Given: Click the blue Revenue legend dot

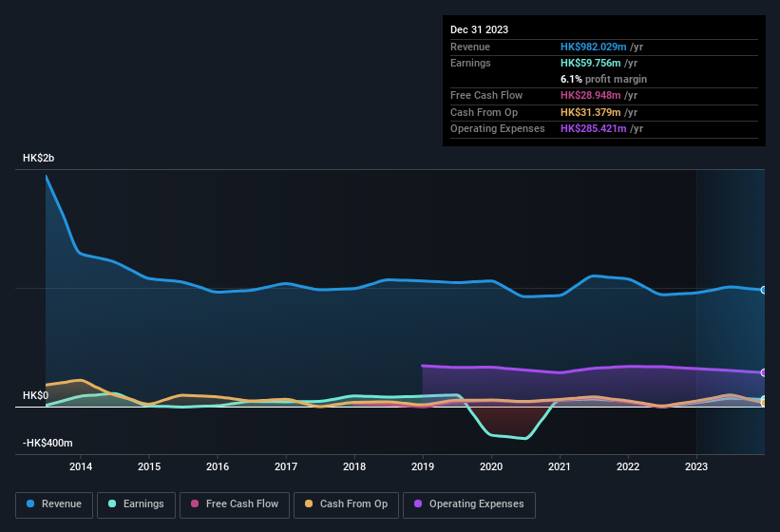Looking at the screenshot, I should pos(31,503).
